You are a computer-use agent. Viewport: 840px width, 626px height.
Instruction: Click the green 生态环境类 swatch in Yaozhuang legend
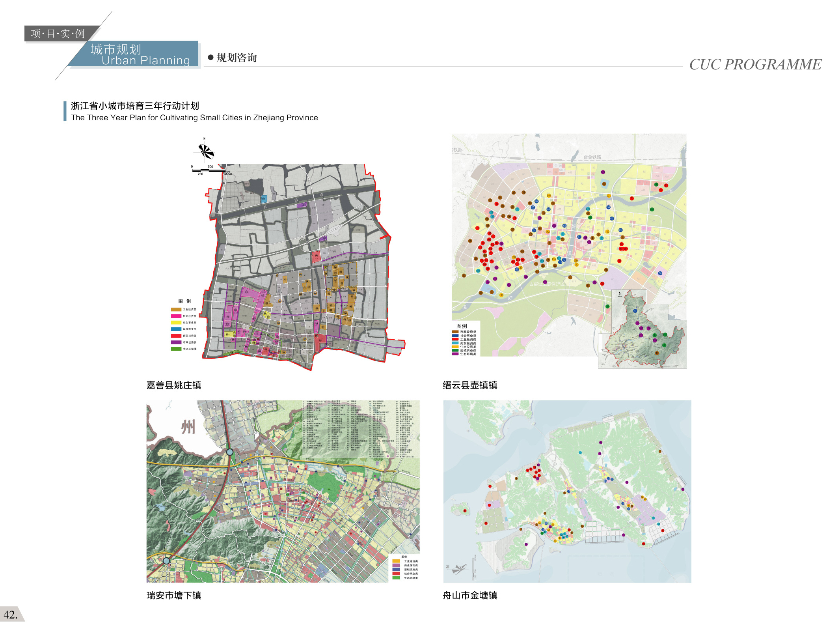point(176,349)
